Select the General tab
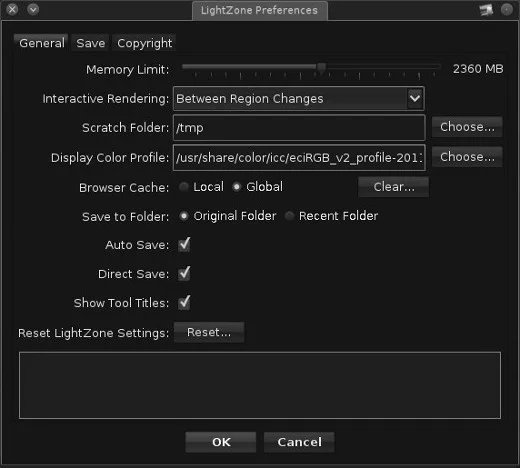 click(x=42, y=43)
